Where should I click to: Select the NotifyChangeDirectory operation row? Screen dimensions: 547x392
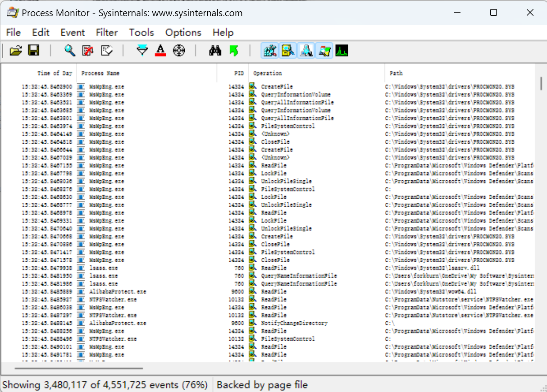[x=268, y=323]
